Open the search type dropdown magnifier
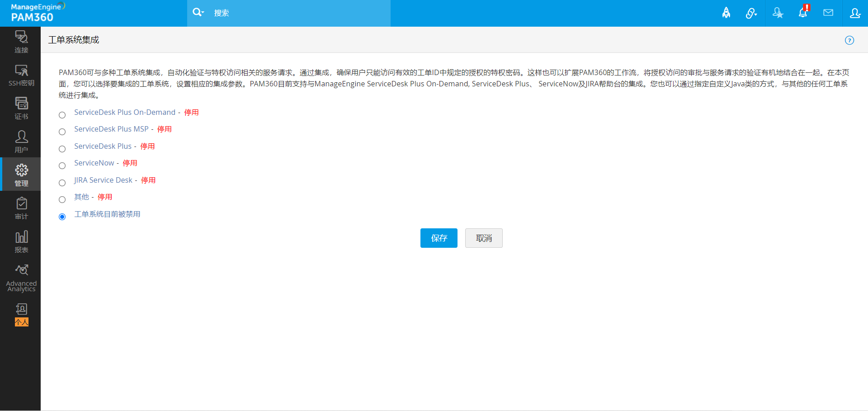Viewport: 868px width, 411px height. pyautogui.click(x=198, y=13)
